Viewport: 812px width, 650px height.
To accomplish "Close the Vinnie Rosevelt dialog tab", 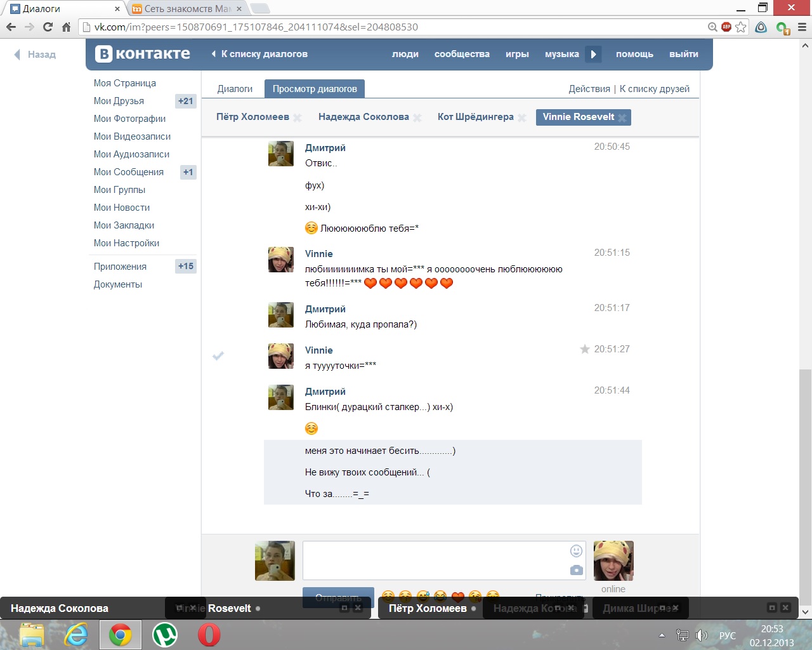I will pyautogui.click(x=622, y=117).
